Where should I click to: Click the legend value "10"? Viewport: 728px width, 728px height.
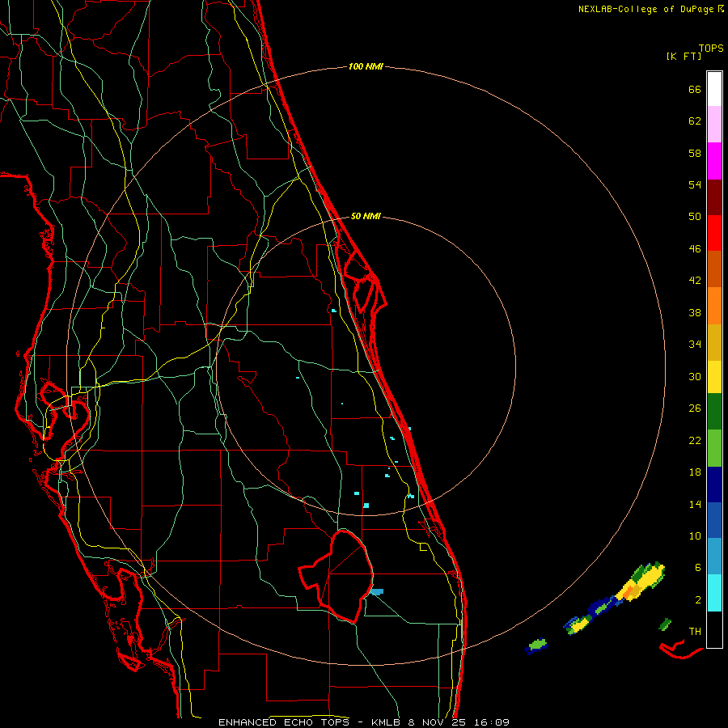click(x=695, y=536)
